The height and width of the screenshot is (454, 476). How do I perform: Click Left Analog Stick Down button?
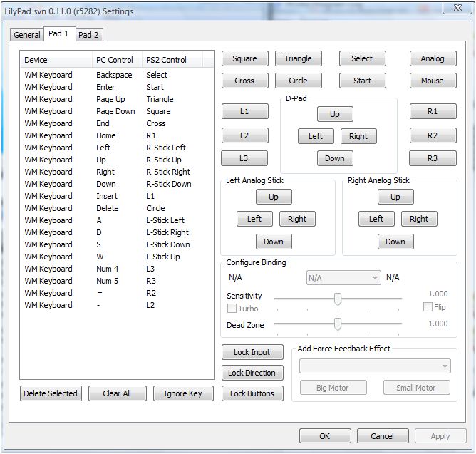point(274,242)
